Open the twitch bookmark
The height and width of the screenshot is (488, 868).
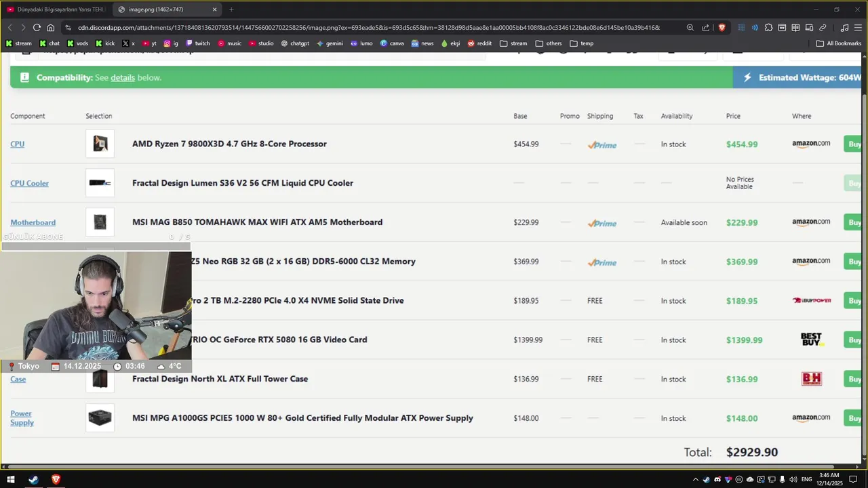(x=198, y=43)
